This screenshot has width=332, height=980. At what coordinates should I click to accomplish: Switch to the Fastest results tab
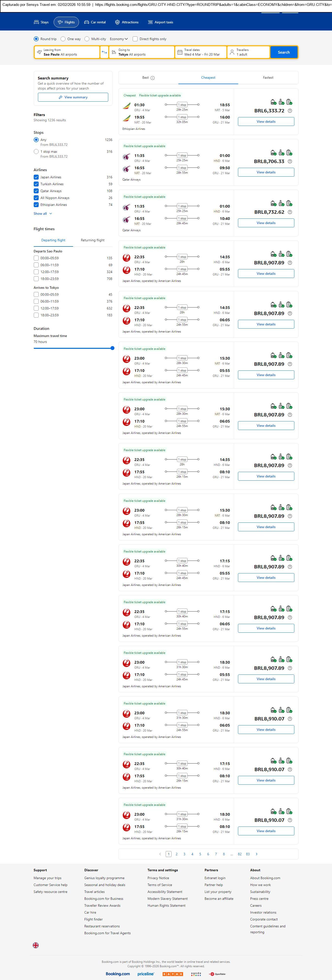(268, 78)
